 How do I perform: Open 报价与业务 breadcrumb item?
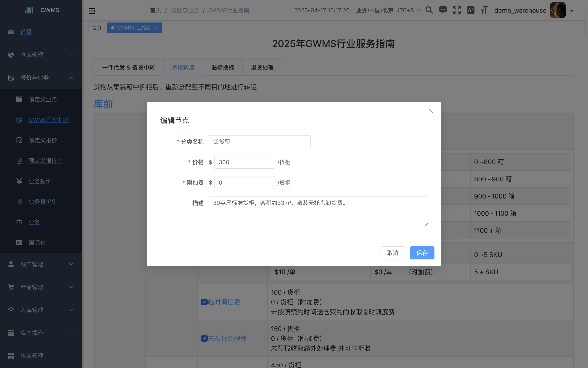(185, 10)
